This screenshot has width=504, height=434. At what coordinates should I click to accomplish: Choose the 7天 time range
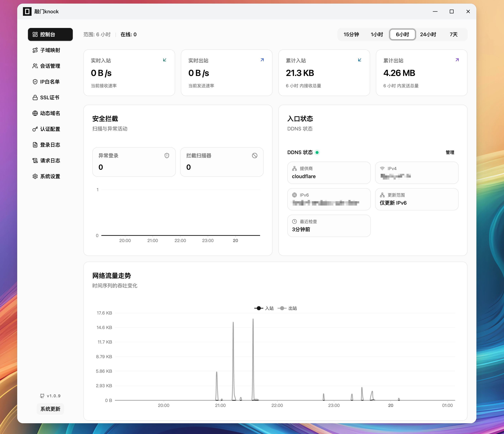pyautogui.click(x=453, y=35)
